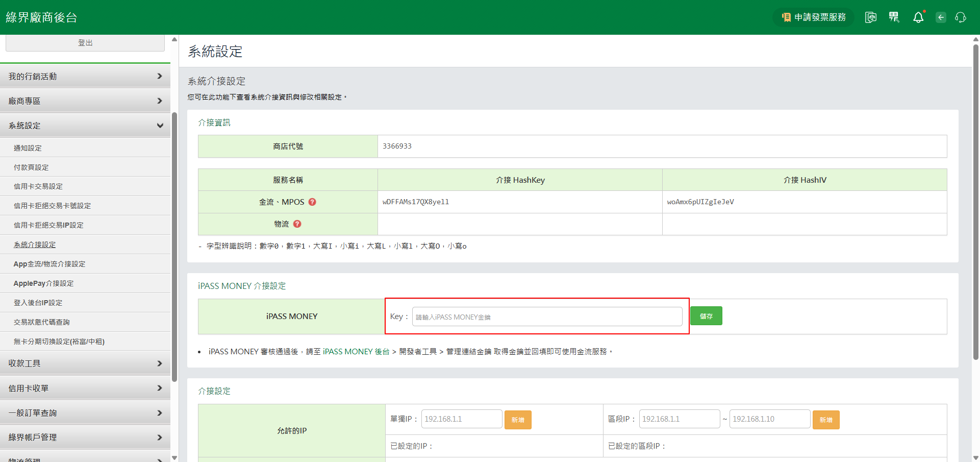Click the customer service headset icon
Screen dimensions: 980x462
[x=960, y=17]
